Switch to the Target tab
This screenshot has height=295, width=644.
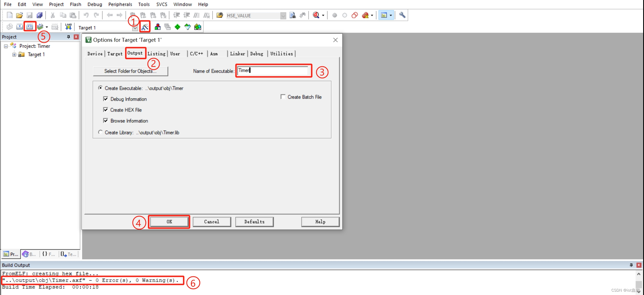[x=115, y=54]
